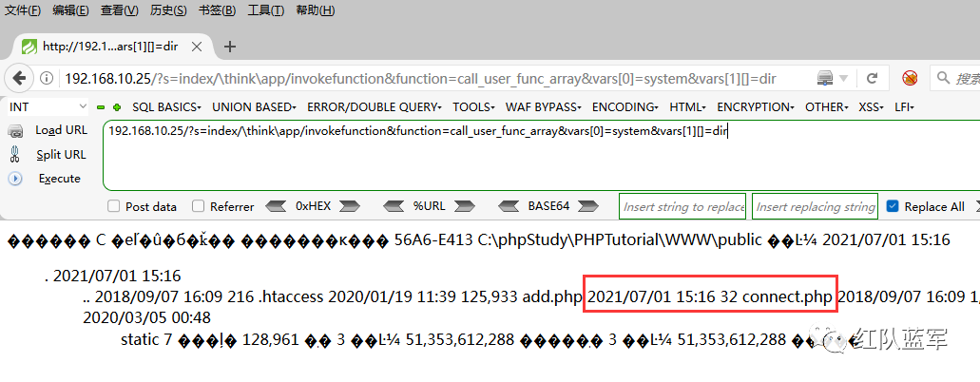This screenshot has height=382, width=980.
Task: Click the Split URL button label
Action: 61,155
